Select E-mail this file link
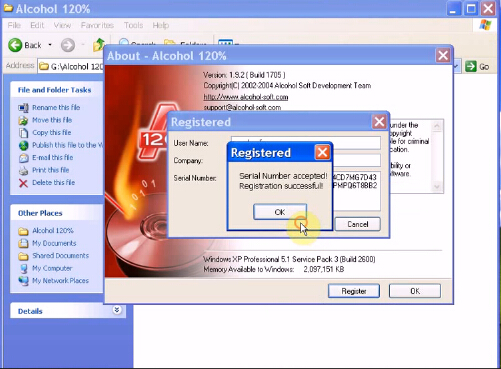Screen dimensions: 501x369 point(53,157)
